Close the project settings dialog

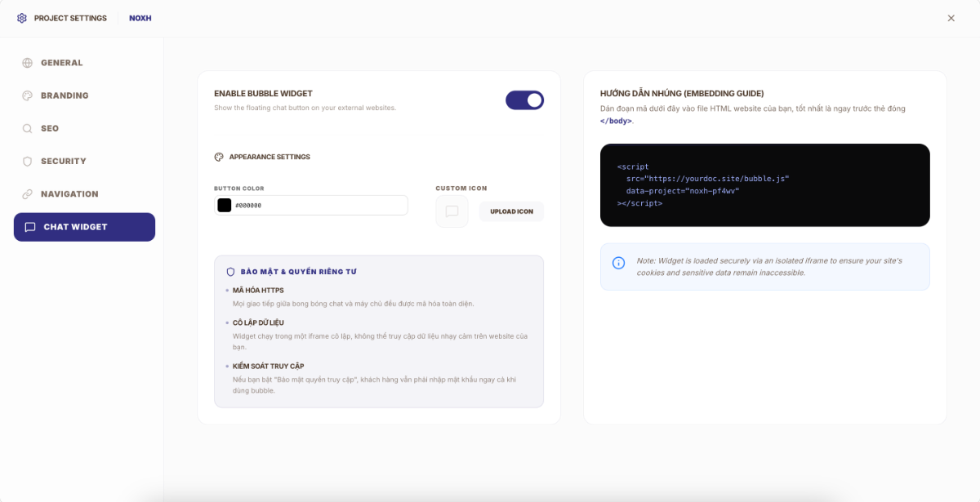(951, 18)
